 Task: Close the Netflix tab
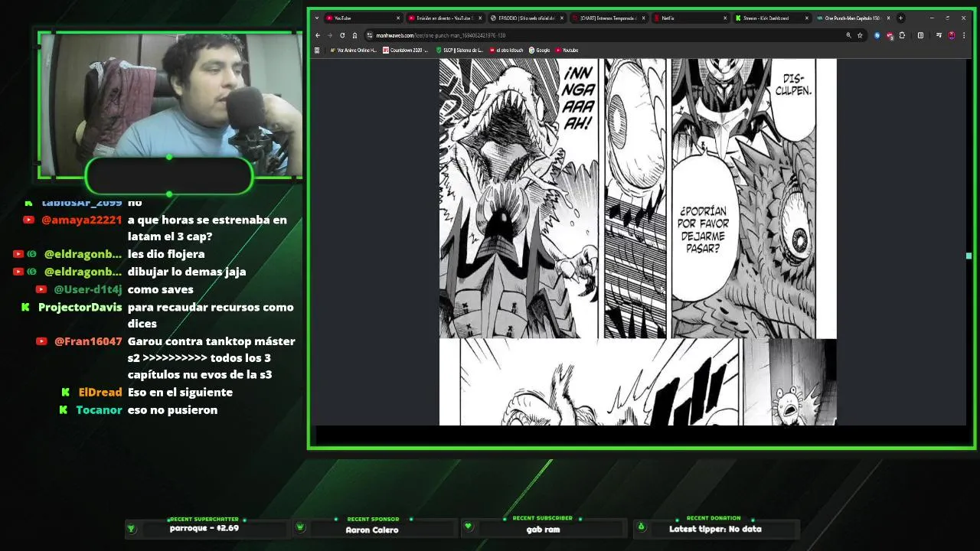pyautogui.click(x=725, y=18)
